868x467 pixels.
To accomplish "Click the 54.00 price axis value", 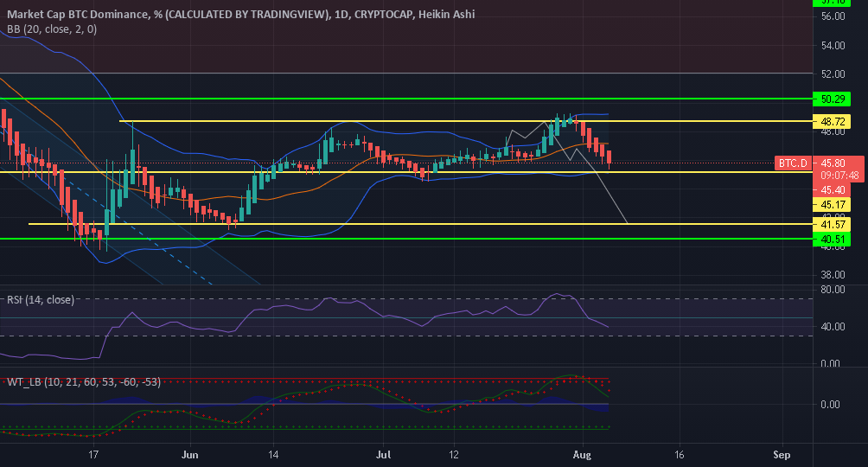I will (833, 46).
